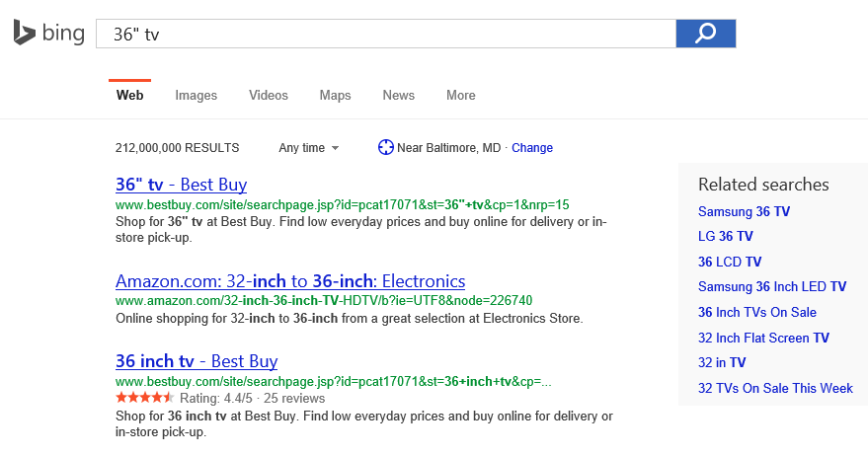Select LG 36 TV related search
This screenshot has height=456, width=868.
click(x=725, y=236)
